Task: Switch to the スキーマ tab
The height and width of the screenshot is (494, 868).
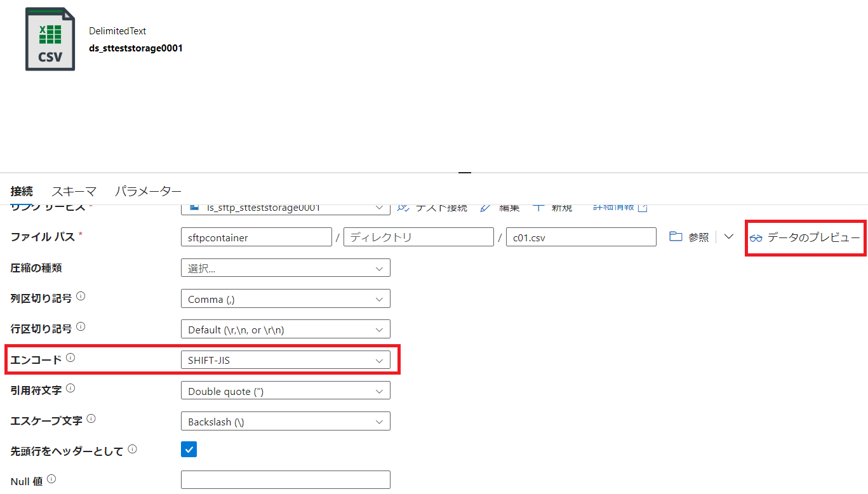Action: pos(74,191)
